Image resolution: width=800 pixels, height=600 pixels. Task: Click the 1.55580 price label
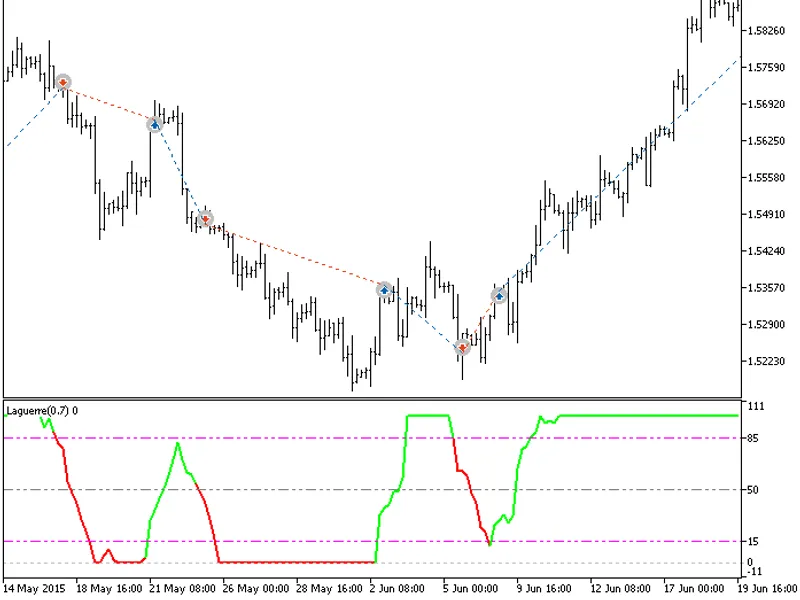766,178
